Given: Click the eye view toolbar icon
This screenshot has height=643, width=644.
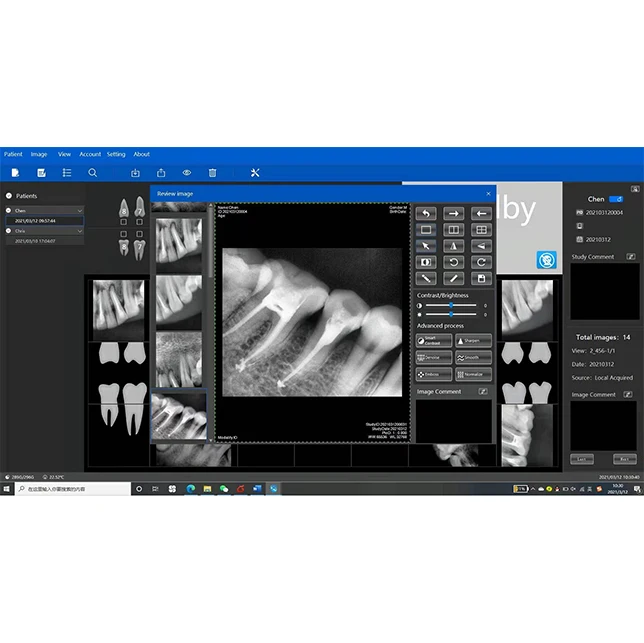Looking at the screenshot, I should [x=187, y=173].
